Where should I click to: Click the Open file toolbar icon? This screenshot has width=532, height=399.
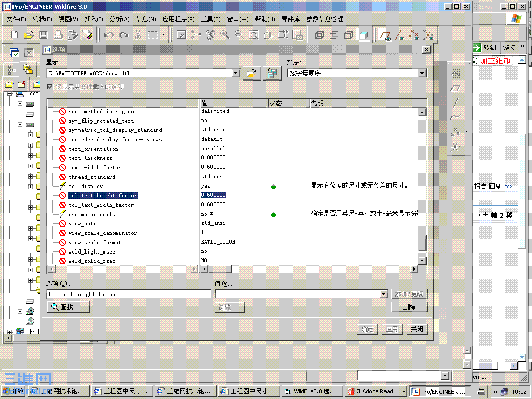[x=29, y=35]
